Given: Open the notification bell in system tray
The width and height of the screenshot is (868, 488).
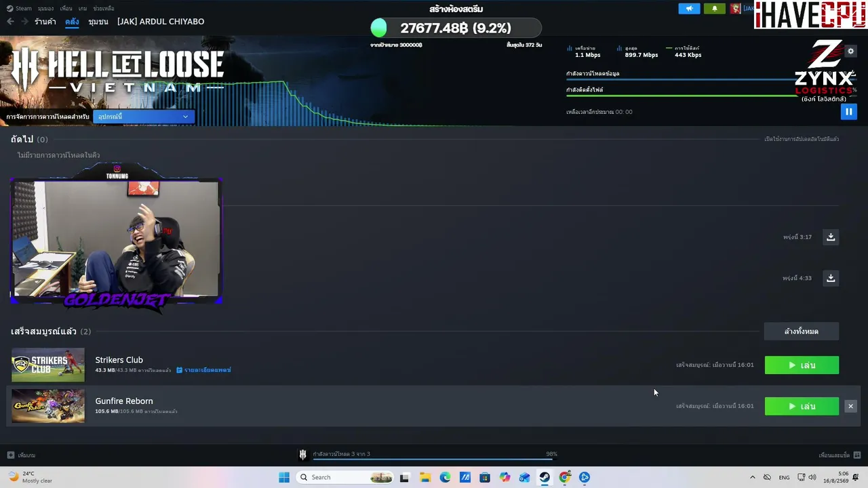Looking at the screenshot, I should tap(856, 477).
